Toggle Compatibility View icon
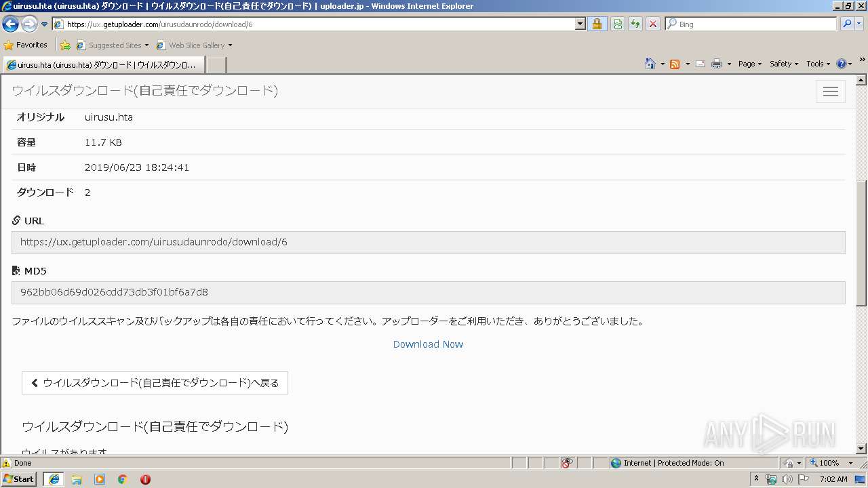 (x=618, y=24)
